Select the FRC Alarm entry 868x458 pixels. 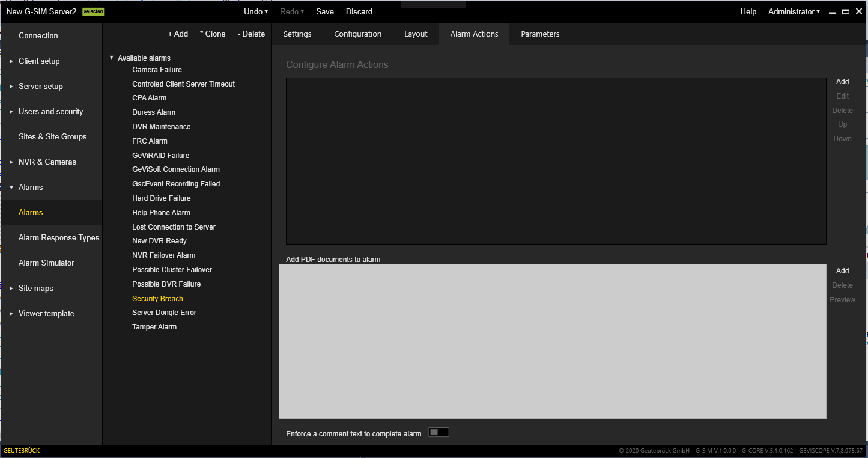coord(150,141)
